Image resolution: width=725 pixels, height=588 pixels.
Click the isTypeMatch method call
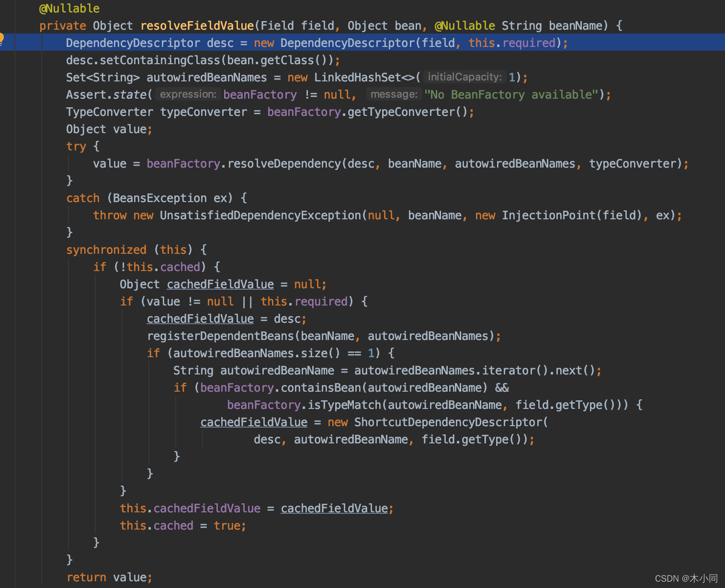coord(344,405)
